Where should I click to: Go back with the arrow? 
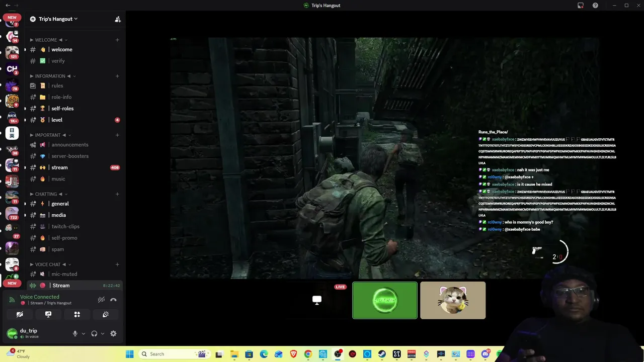[x=8, y=6]
